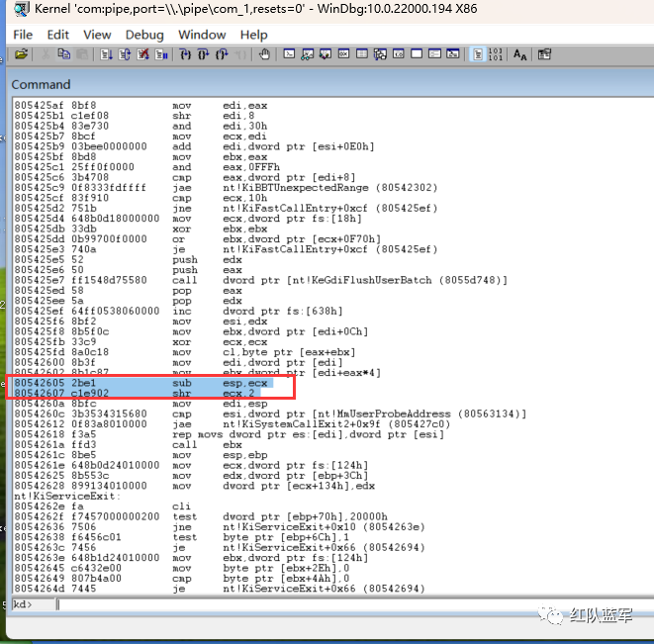Click the 'call ebx' instruction line

128,444
